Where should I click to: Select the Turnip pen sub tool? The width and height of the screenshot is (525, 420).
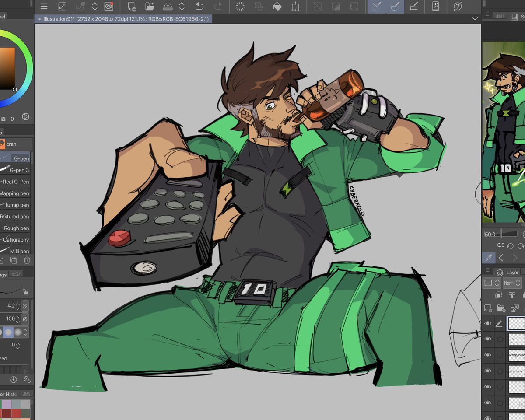point(15,205)
